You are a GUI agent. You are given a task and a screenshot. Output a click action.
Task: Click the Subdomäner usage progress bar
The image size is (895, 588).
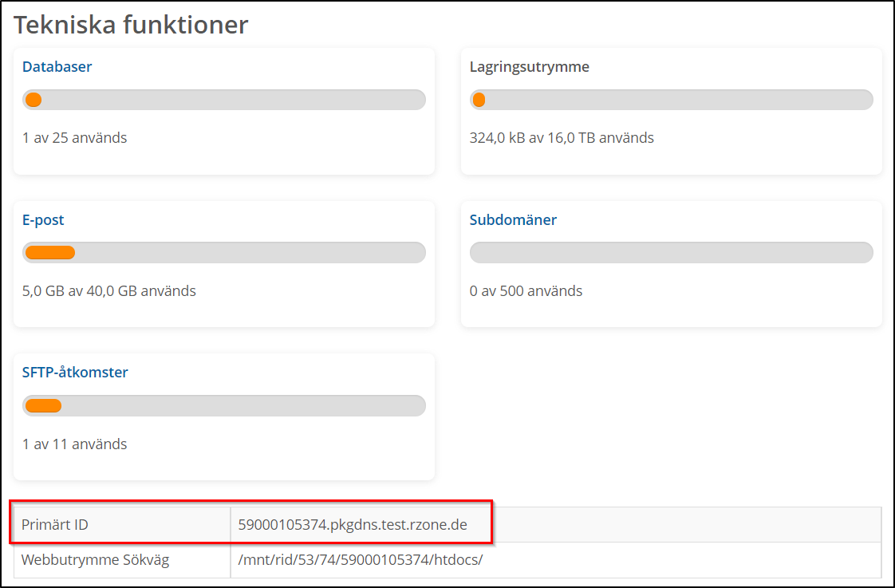coord(671,253)
